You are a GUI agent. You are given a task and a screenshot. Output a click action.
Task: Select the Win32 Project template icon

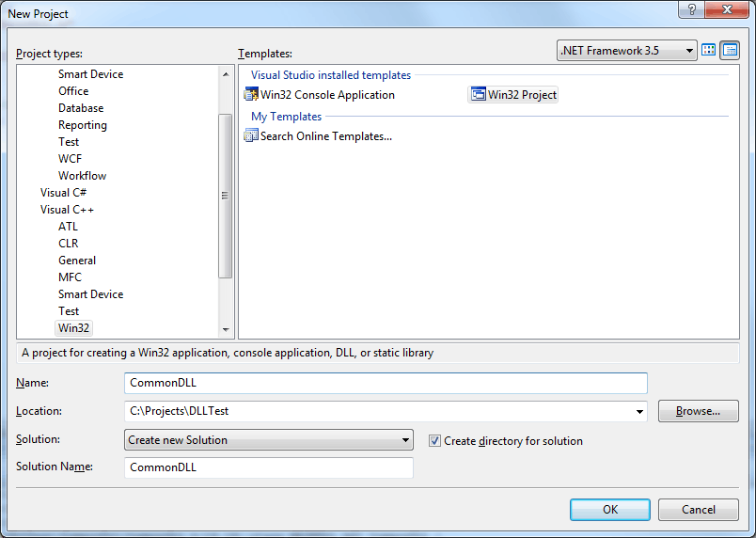[x=479, y=94]
